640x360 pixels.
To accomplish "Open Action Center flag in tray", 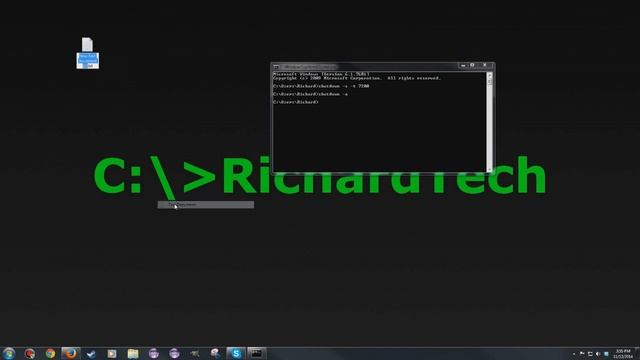I will coord(582,354).
